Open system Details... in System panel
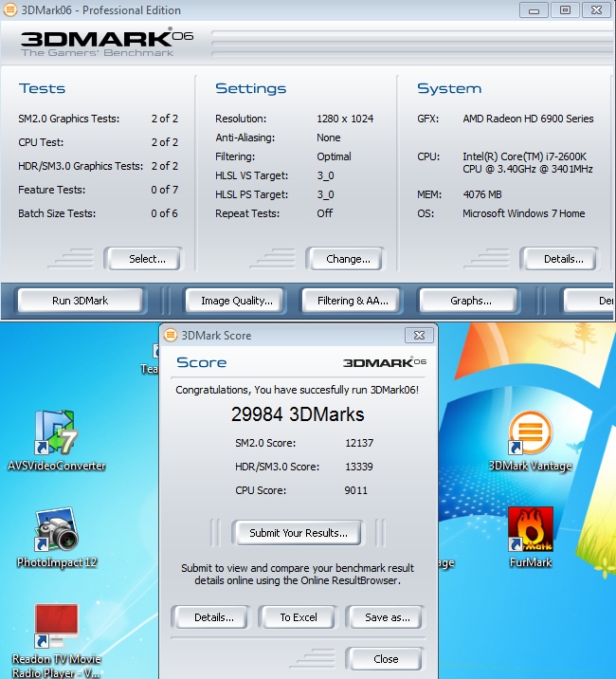The width and height of the screenshot is (616, 679). [x=560, y=259]
